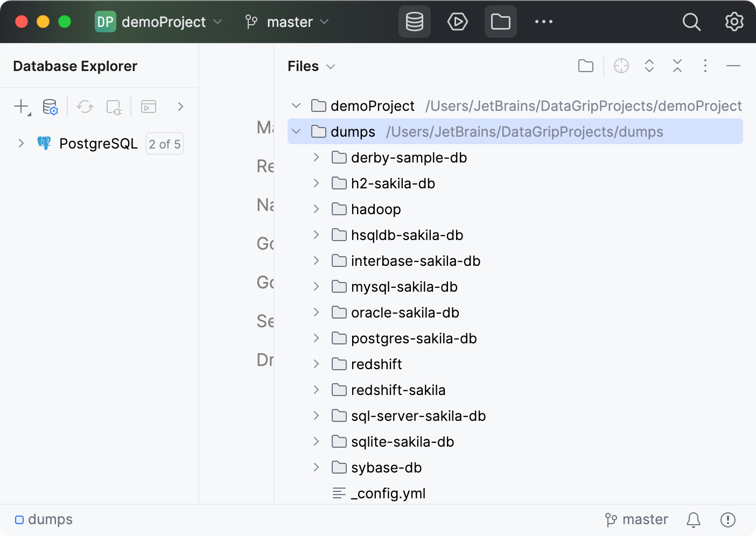Click the Refresh icon in Database Explorer
The width and height of the screenshot is (756, 536).
(x=85, y=107)
